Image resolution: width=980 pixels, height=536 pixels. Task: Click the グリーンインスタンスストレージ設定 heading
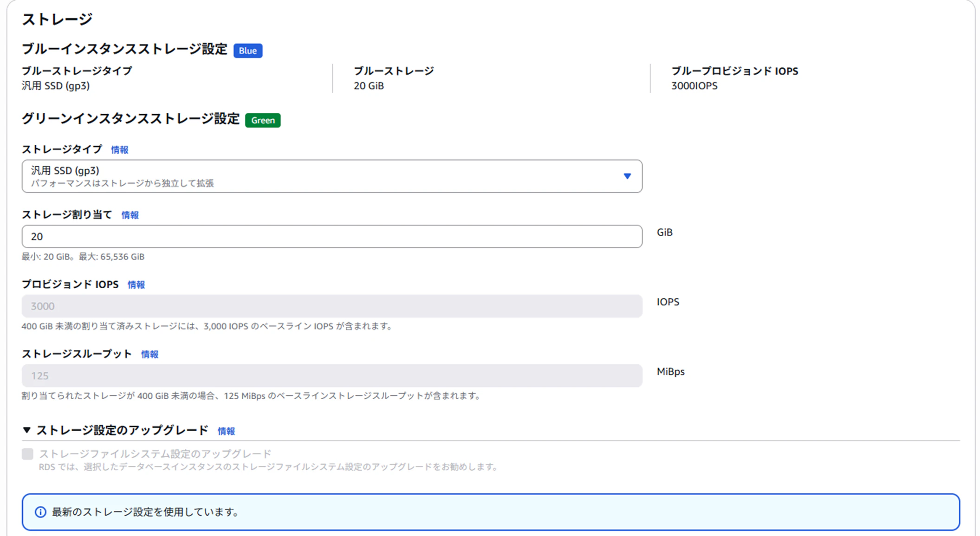pyautogui.click(x=130, y=119)
